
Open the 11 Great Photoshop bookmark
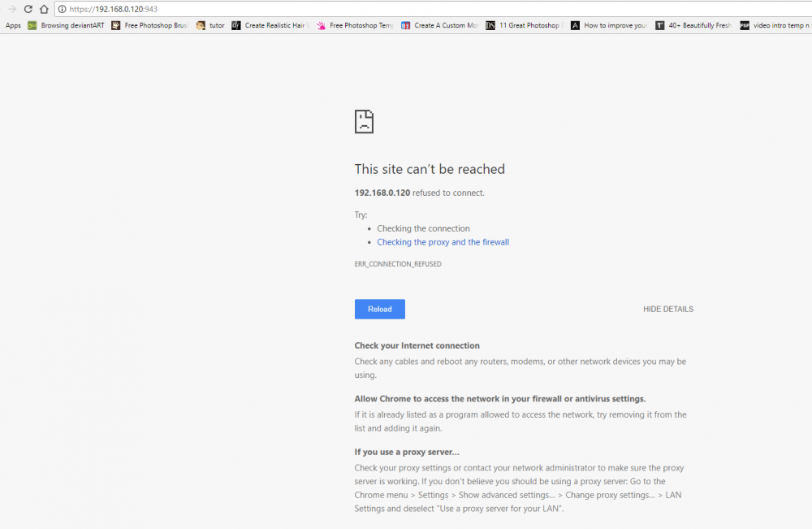coord(530,25)
